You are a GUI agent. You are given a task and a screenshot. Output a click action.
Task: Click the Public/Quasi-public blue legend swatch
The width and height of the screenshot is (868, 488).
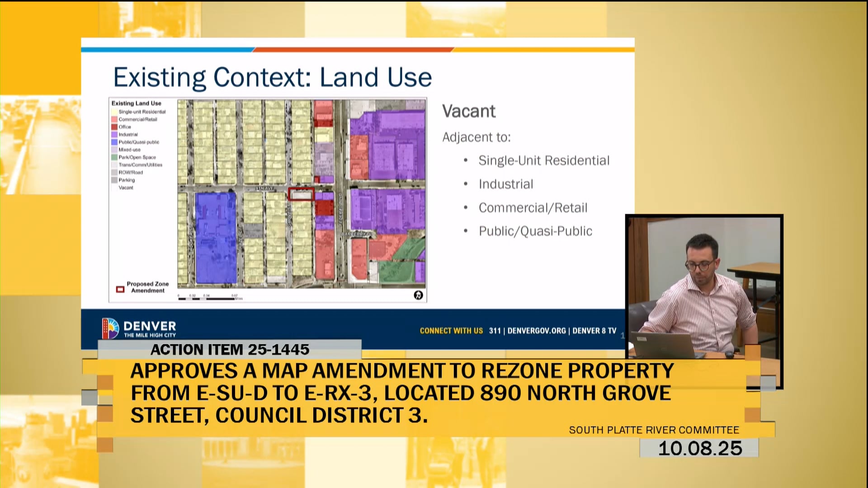(114, 142)
